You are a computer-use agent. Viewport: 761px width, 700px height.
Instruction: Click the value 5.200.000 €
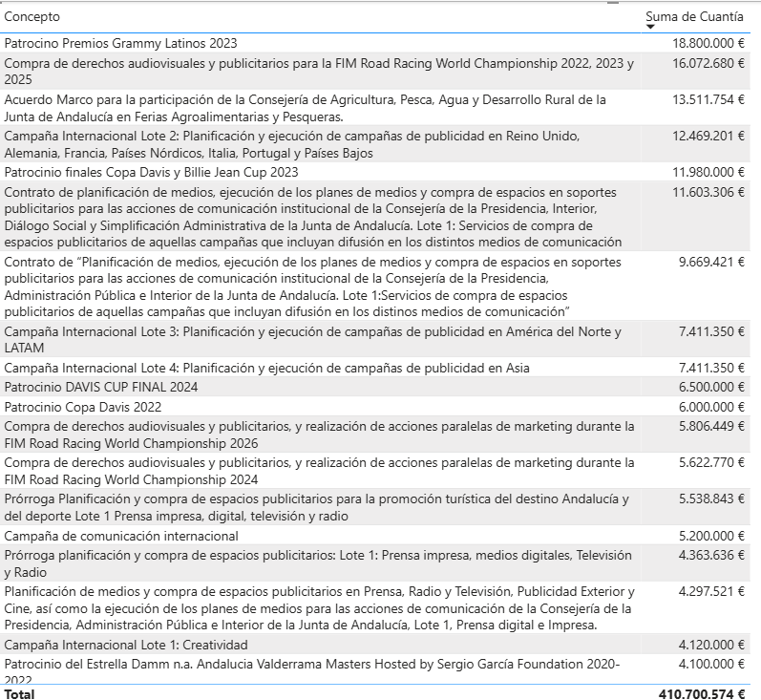point(711,536)
